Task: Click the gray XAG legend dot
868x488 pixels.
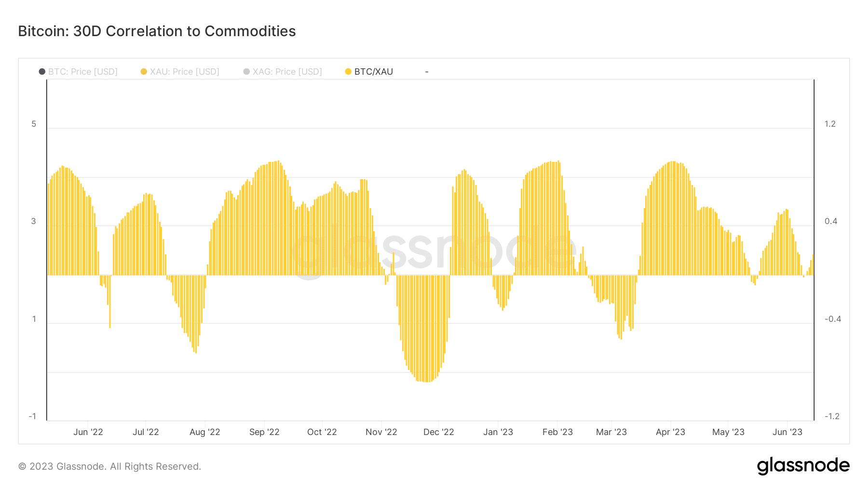Action: point(246,72)
